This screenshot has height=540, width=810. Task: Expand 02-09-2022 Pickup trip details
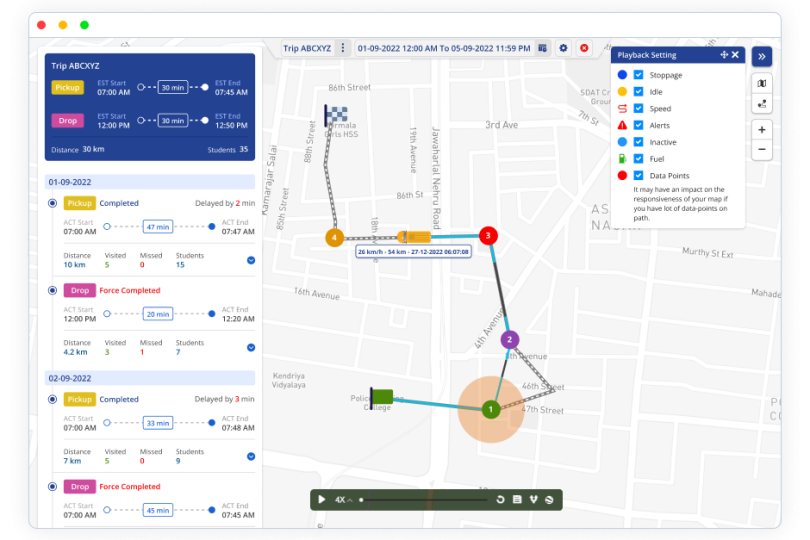coord(250,456)
